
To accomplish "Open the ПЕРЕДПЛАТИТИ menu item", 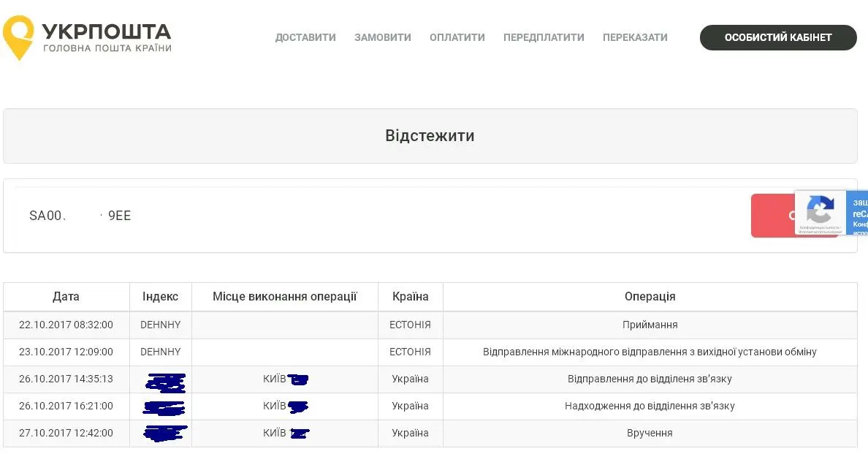I will pos(544,37).
